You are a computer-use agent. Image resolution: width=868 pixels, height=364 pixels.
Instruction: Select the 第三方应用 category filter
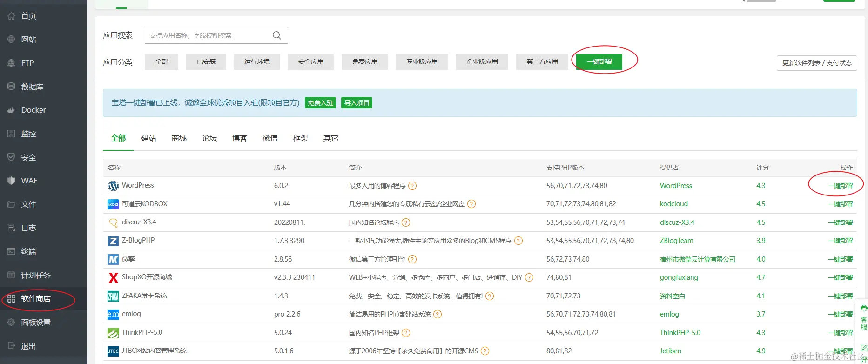[542, 61]
